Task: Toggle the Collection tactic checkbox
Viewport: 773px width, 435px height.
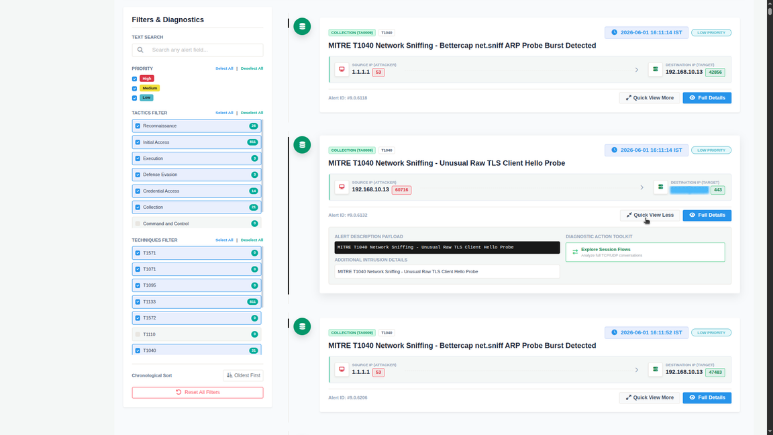Action: click(x=138, y=207)
